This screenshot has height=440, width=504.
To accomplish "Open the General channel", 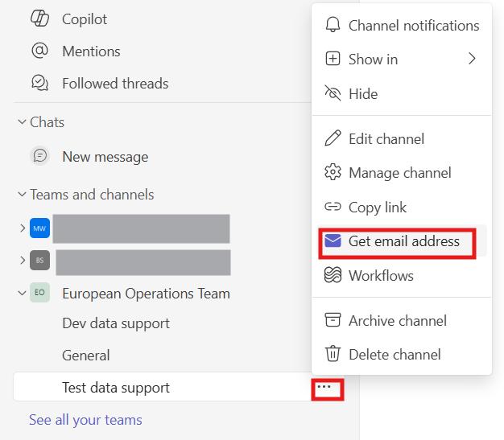I will (x=86, y=356).
